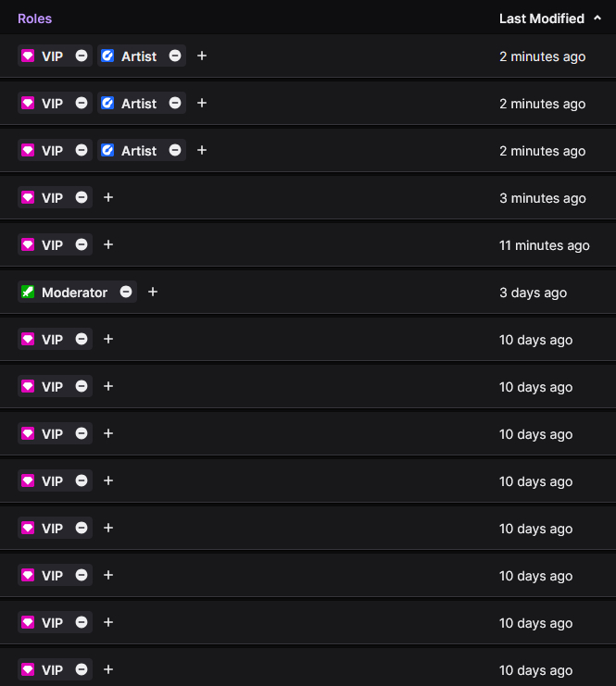This screenshot has width=616, height=686.
Task: Select the Moderator role label
Action: [74, 292]
